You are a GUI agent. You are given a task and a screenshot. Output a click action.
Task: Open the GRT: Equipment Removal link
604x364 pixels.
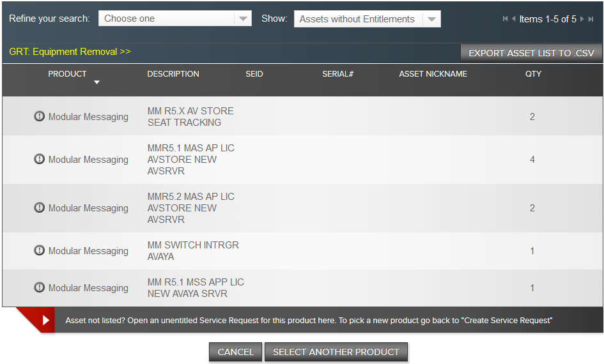(70, 52)
